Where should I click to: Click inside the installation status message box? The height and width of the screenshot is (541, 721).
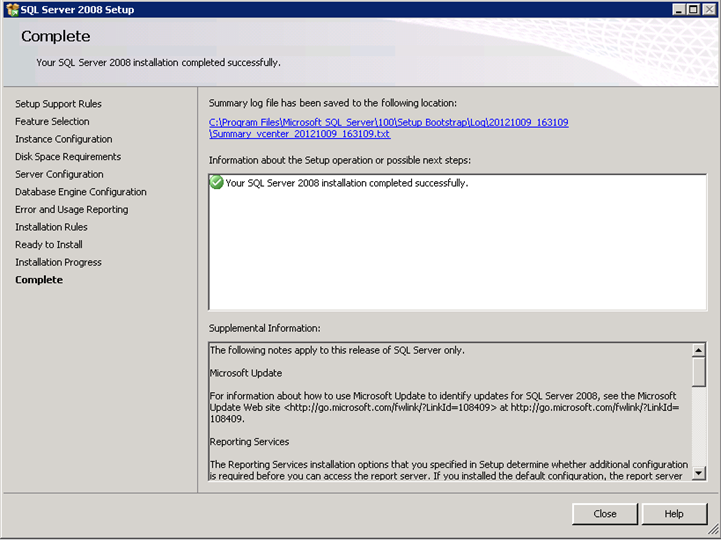[458, 242]
